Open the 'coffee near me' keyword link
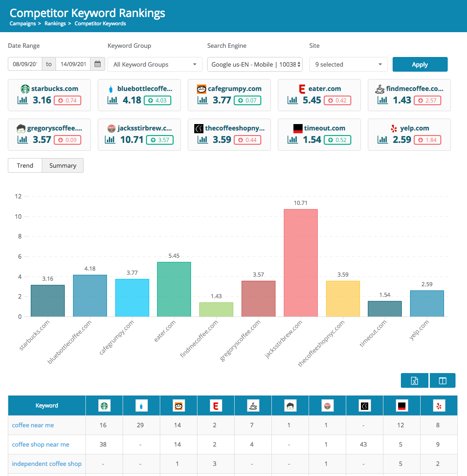This screenshot has height=476, width=467. (33, 425)
